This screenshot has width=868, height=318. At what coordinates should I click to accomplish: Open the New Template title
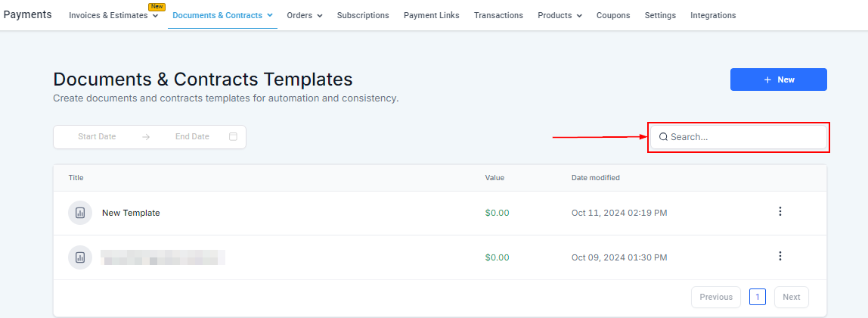tap(131, 213)
